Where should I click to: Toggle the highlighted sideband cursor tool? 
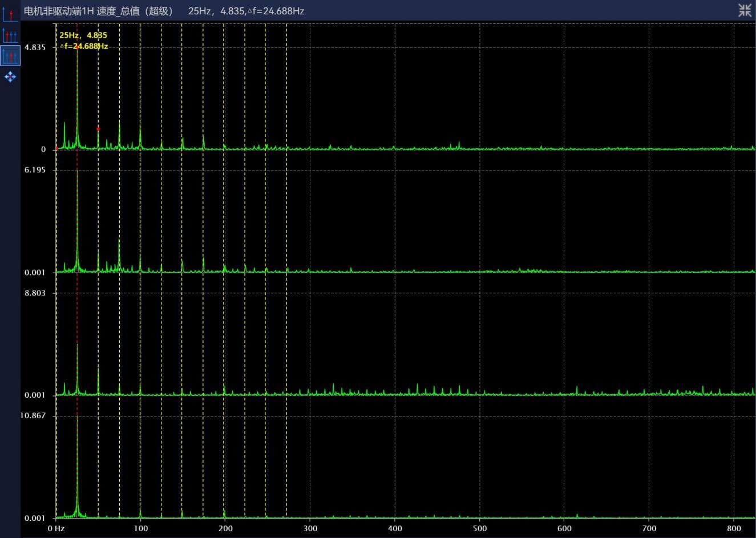(10, 55)
